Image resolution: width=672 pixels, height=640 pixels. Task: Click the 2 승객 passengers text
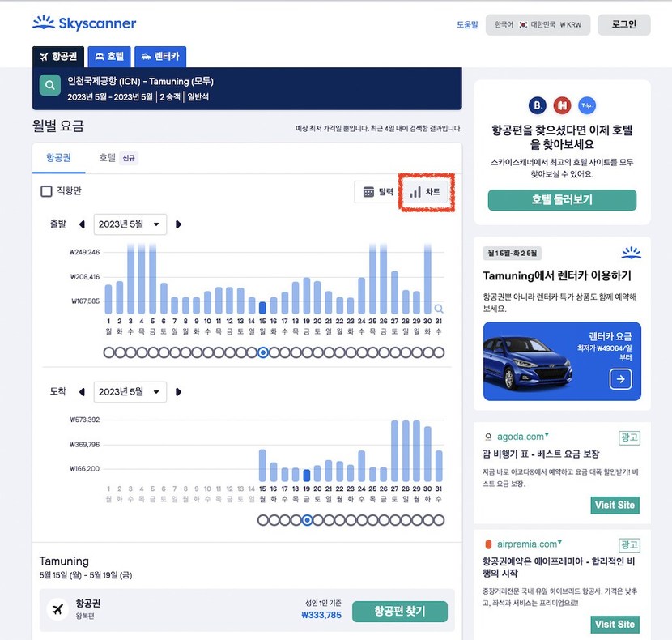(170, 97)
